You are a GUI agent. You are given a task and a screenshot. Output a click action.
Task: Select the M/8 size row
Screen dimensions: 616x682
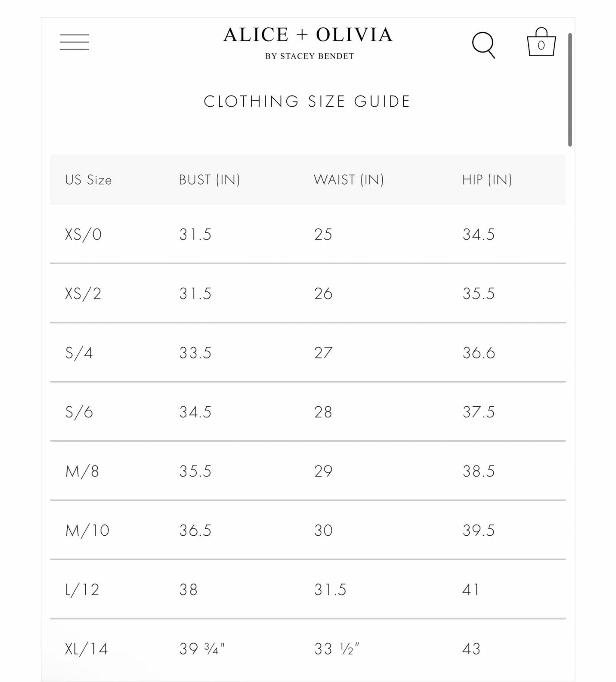[308, 471]
